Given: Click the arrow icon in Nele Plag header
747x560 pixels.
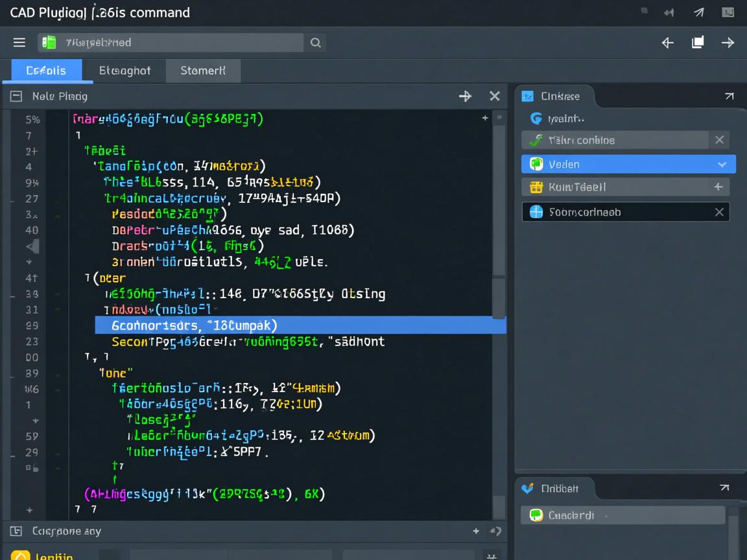Looking at the screenshot, I should tap(465, 96).
